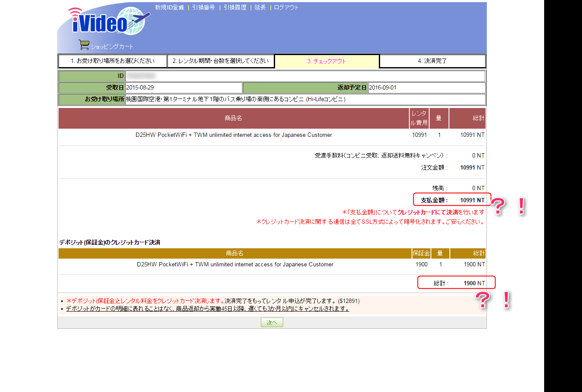Click the 支払金額 10991 NT highlighted box
Viewport: 582px width, 392px height.
tap(452, 200)
